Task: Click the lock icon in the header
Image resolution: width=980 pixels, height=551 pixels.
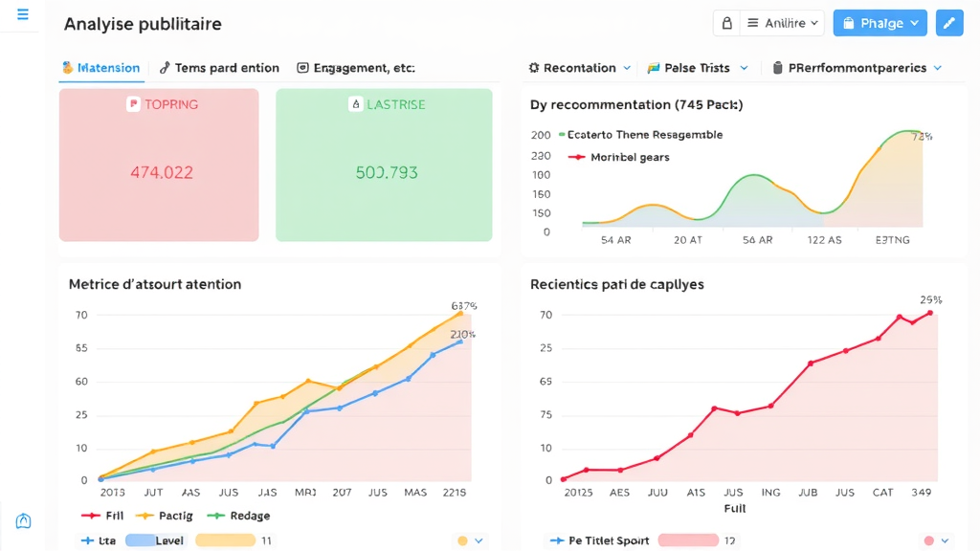Action: pos(726,23)
